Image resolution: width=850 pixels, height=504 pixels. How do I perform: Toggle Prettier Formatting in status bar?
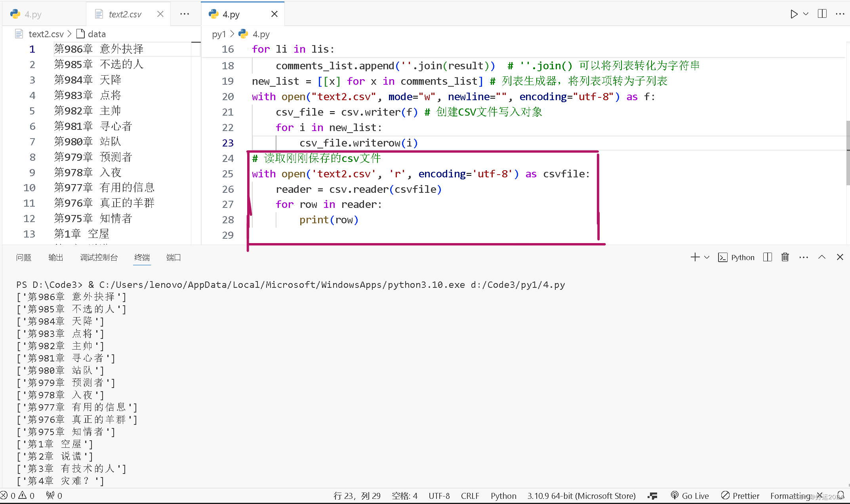click(x=790, y=495)
